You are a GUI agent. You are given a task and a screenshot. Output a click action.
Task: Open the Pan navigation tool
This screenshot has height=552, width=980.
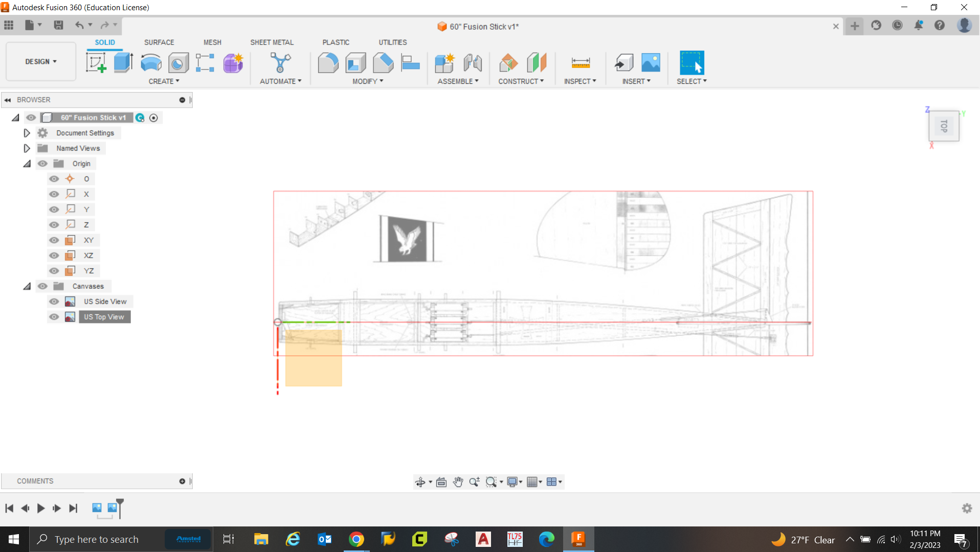click(458, 481)
